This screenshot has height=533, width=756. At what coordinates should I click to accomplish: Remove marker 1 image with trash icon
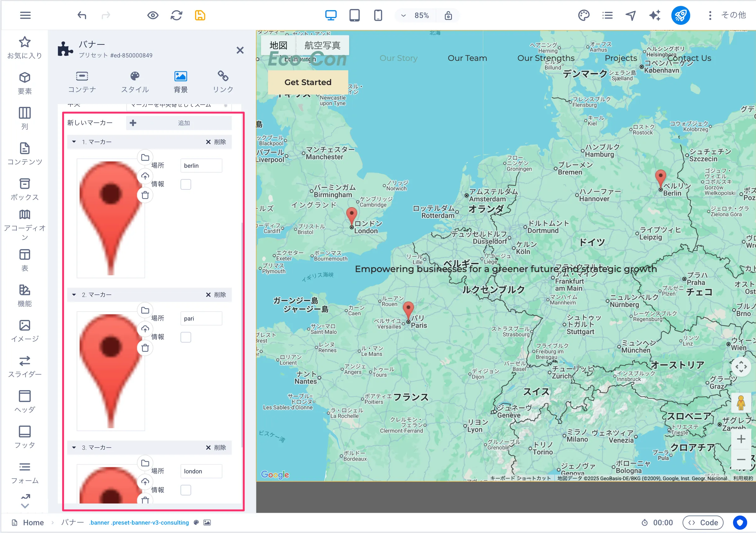coord(145,195)
